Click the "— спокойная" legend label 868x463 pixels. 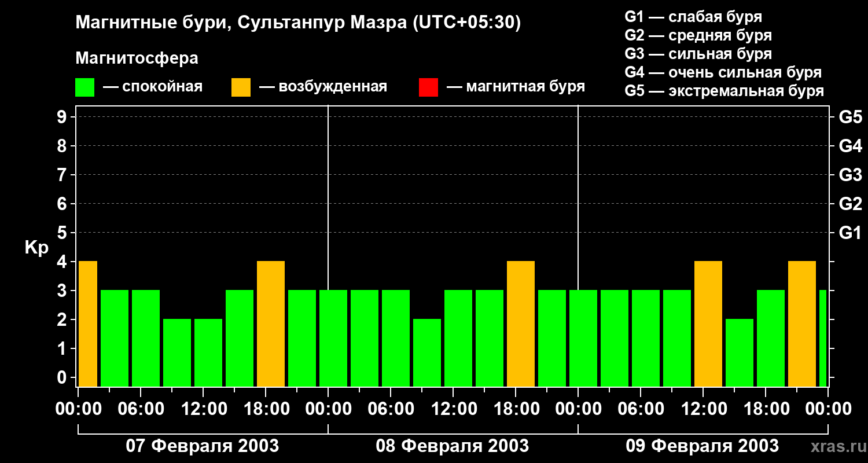(153, 87)
